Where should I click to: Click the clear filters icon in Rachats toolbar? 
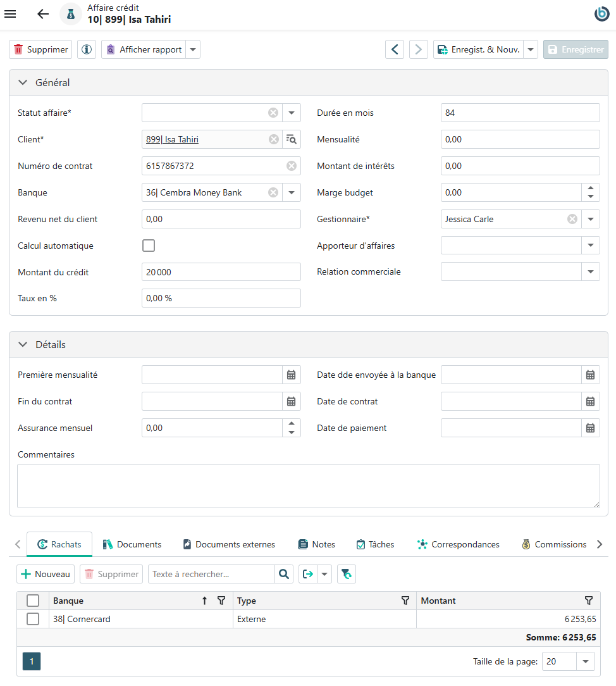point(346,574)
